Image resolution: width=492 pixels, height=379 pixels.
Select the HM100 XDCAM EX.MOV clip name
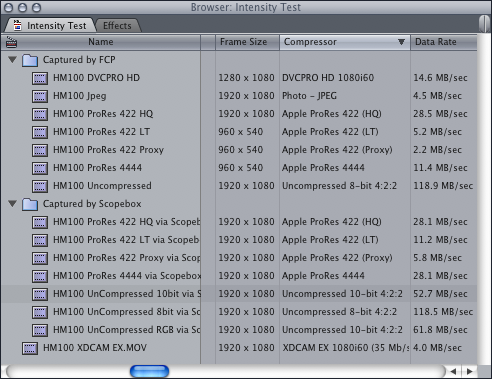tap(95, 348)
